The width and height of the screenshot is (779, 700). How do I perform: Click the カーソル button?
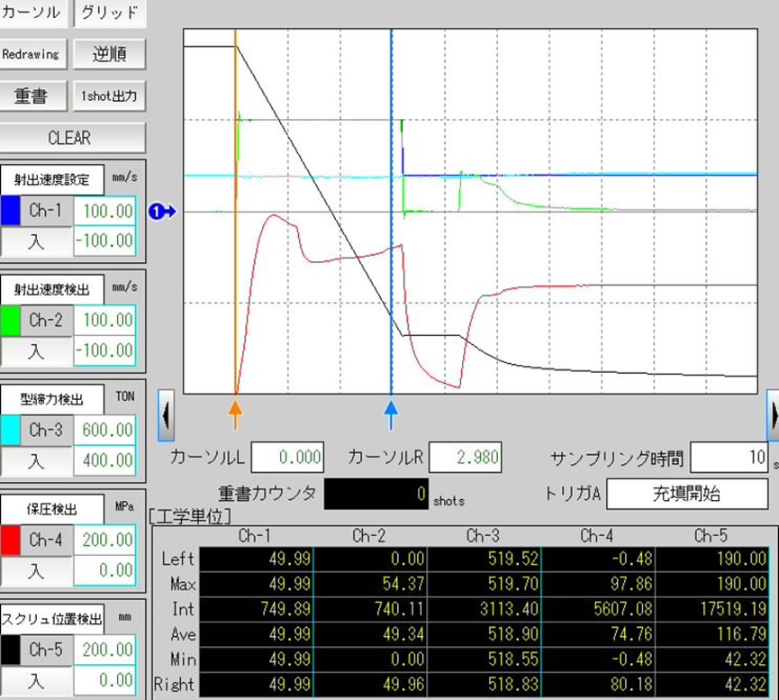point(32,13)
